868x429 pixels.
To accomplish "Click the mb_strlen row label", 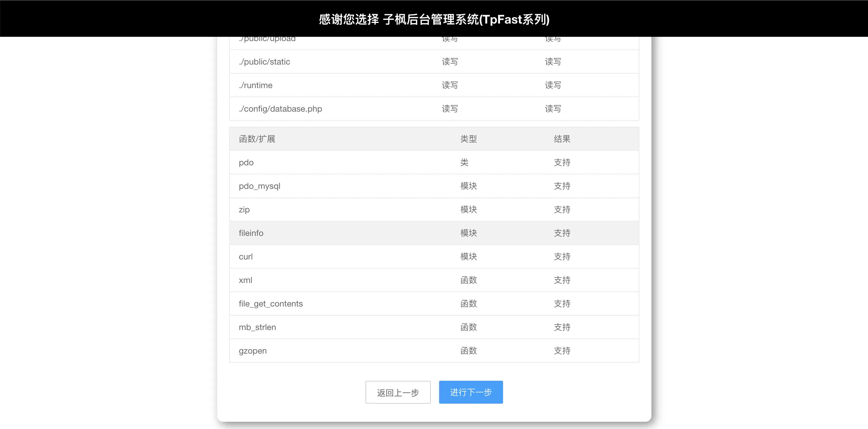I will point(257,327).
